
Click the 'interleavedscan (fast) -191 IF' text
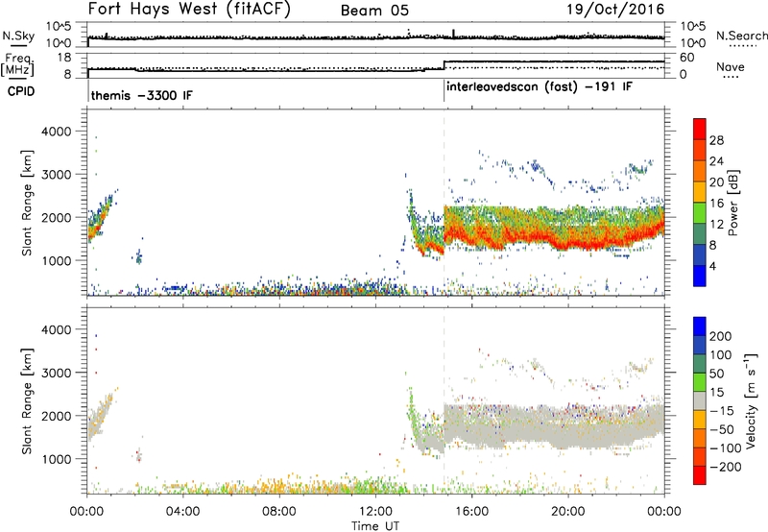[540, 87]
